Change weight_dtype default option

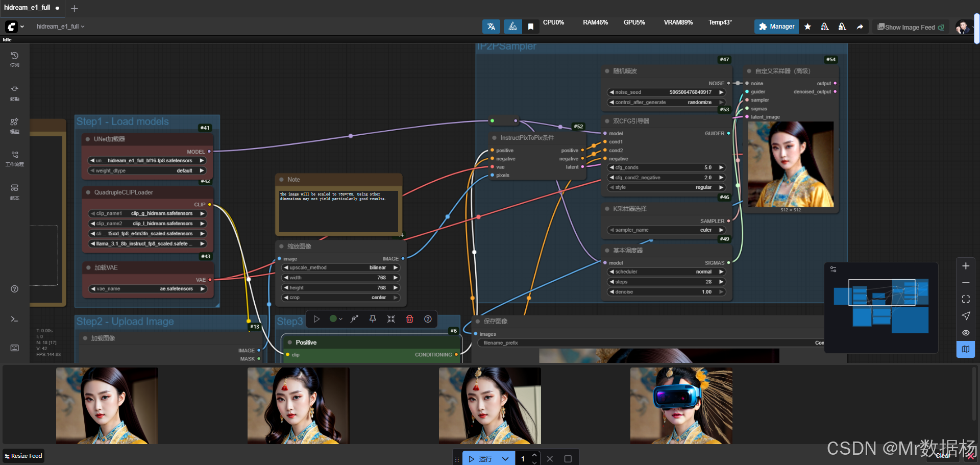147,170
